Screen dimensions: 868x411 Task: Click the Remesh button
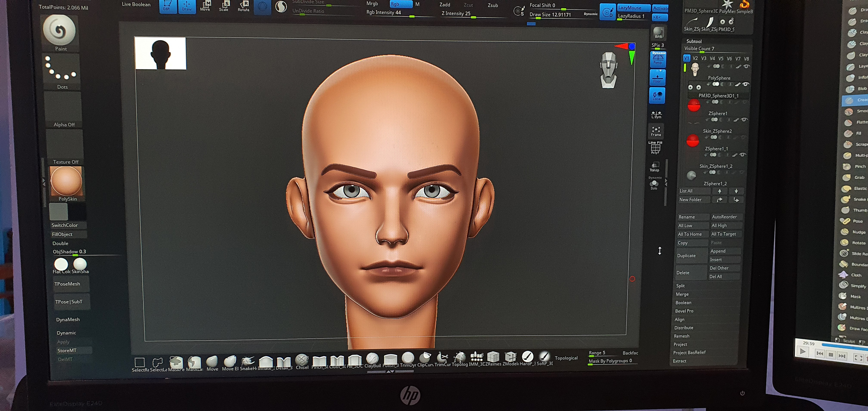682,336
